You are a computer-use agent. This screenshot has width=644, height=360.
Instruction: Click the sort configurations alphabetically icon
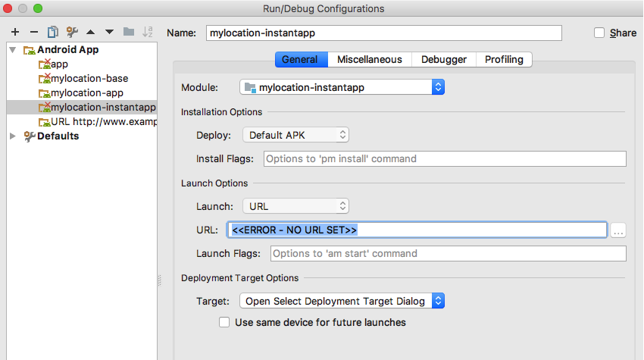(148, 32)
